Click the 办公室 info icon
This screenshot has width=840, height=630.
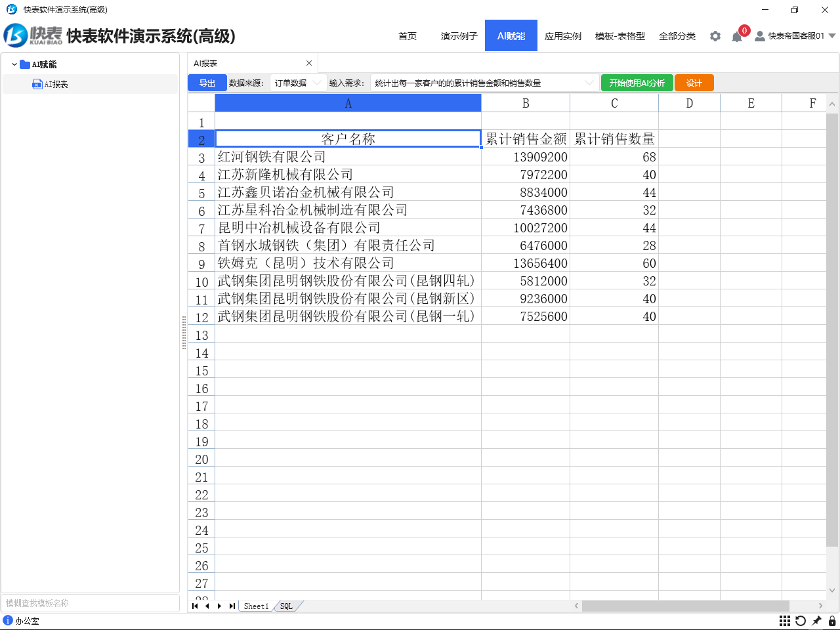click(x=8, y=620)
